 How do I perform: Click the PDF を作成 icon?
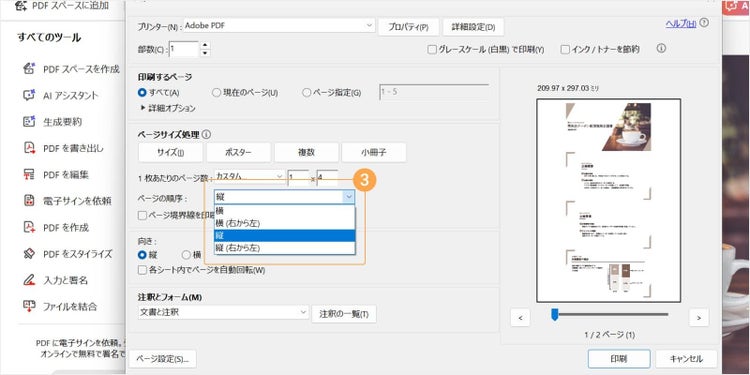[x=29, y=227]
